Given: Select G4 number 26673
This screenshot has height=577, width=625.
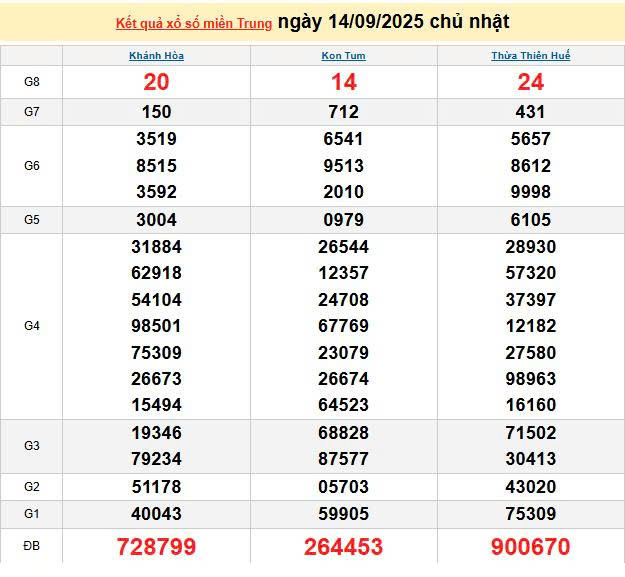Looking at the screenshot, I should (x=156, y=379).
